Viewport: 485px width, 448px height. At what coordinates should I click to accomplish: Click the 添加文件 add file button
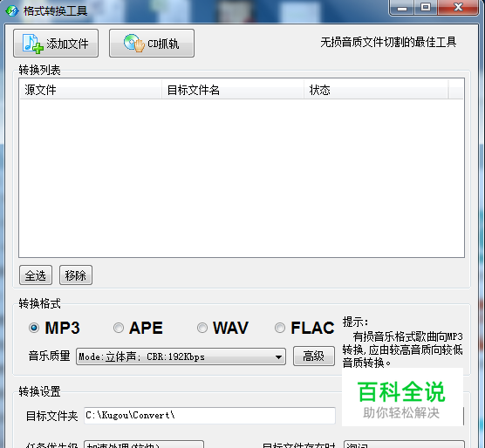pyautogui.click(x=56, y=44)
